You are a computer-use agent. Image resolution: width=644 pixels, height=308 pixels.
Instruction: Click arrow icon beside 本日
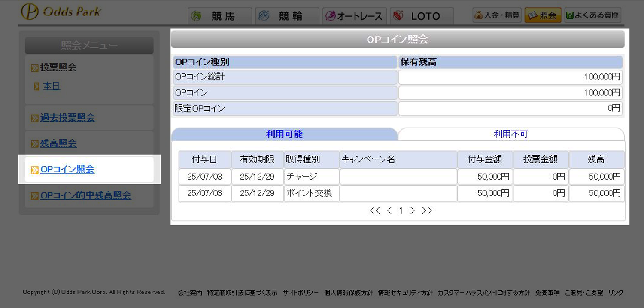(x=36, y=87)
